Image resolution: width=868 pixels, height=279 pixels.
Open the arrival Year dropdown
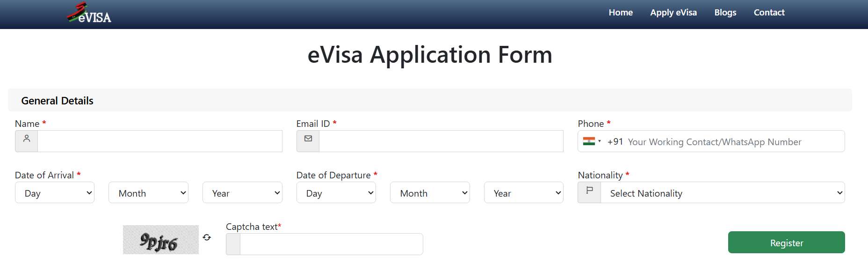[242, 192]
